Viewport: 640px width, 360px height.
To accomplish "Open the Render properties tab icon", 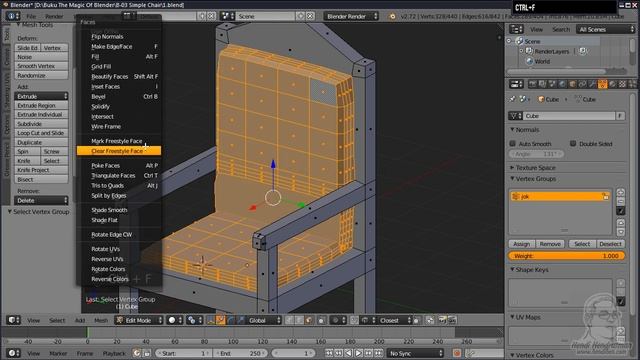I will click(533, 84).
